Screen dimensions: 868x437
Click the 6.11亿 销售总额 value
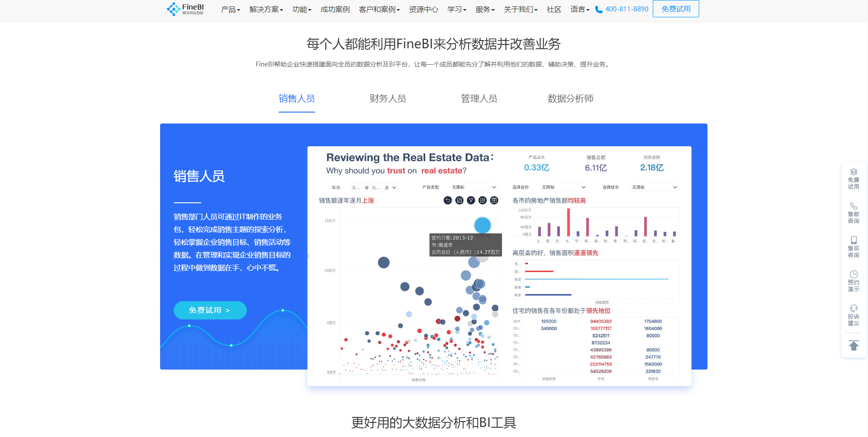coord(596,168)
